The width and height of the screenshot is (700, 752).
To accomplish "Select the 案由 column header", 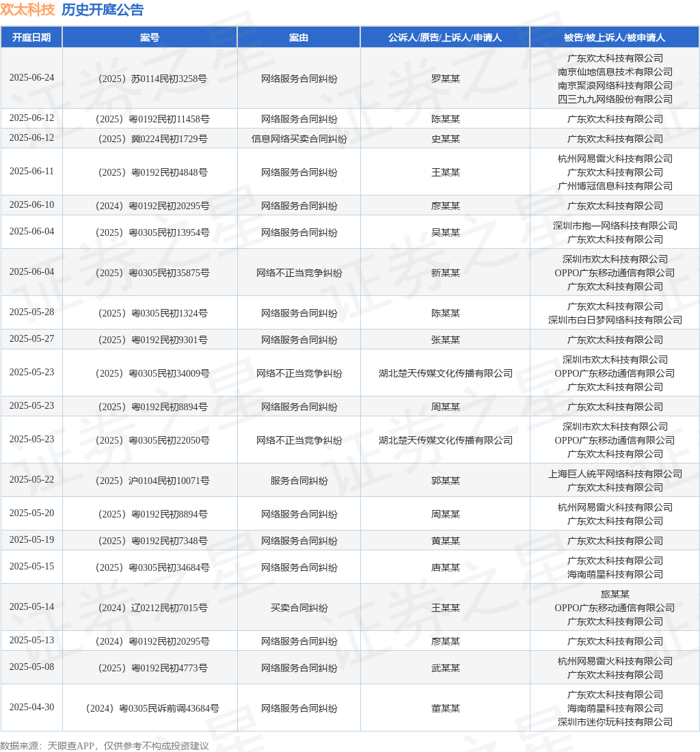I will click(299, 38).
